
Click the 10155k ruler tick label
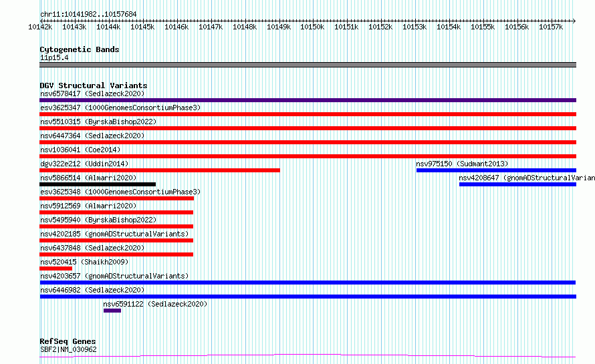click(483, 27)
